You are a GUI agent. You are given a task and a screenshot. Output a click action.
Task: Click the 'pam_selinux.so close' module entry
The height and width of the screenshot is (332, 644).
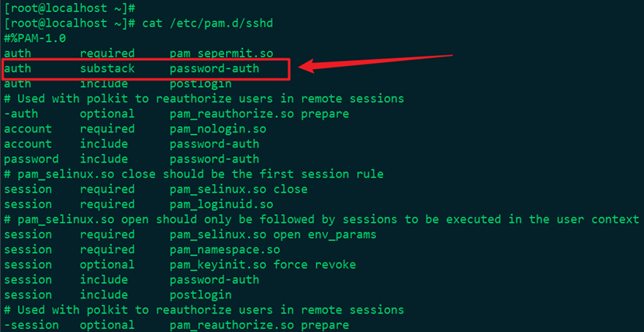239,189
